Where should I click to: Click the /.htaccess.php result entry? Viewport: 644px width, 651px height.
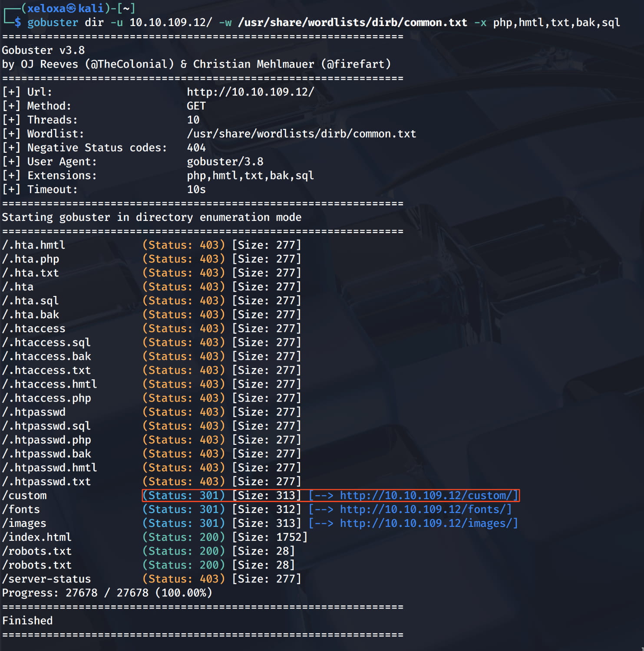46,398
